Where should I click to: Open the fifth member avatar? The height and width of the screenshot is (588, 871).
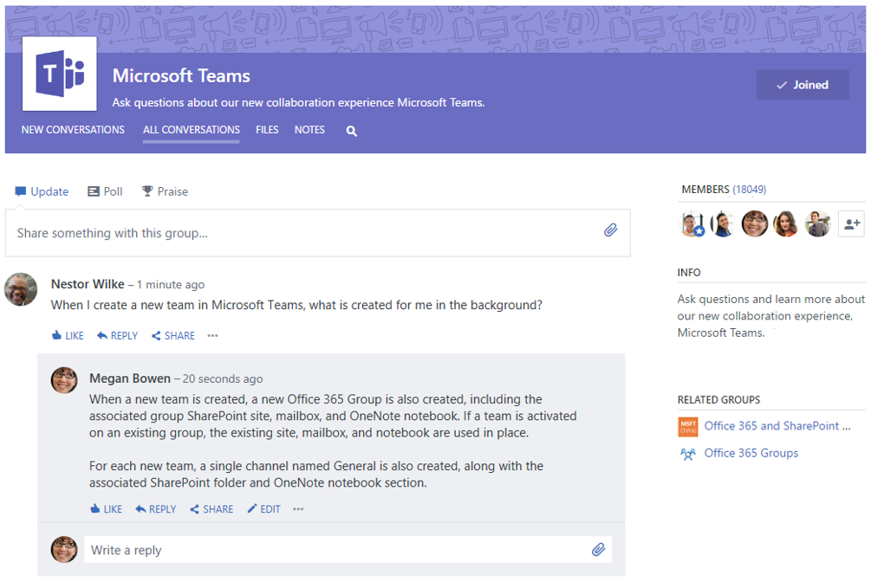click(x=817, y=224)
